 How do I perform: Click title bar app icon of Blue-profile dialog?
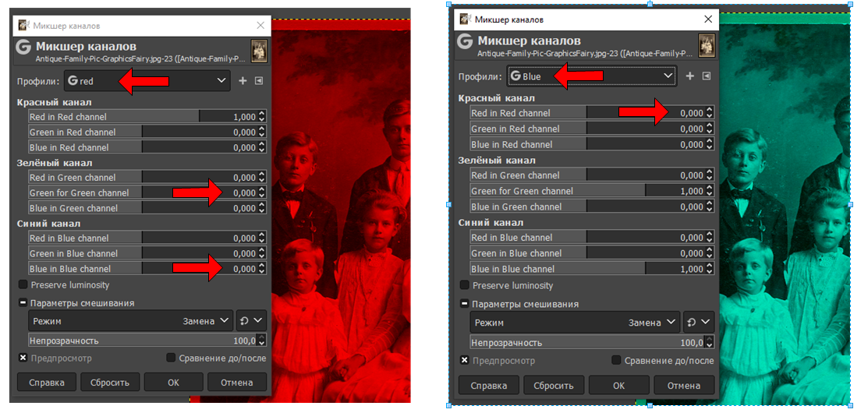pyautogui.click(x=465, y=19)
